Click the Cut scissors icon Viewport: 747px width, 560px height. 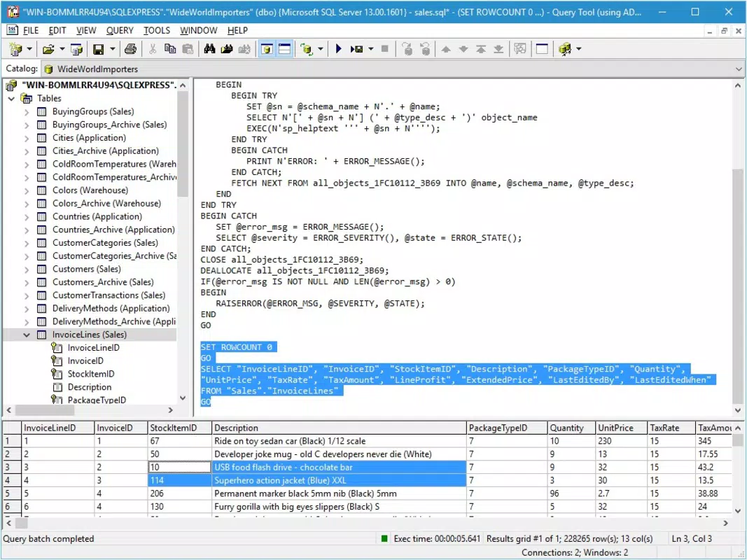click(x=153, y=49)
